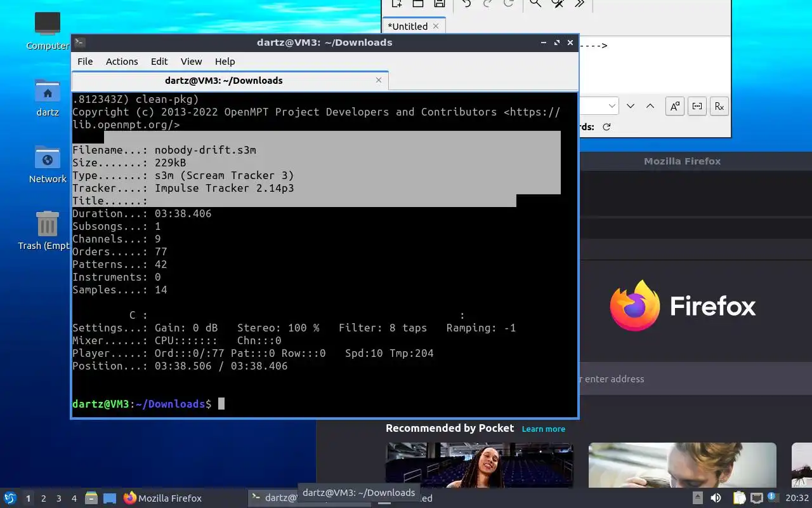Viewport: 812px width, 508px height.
Task: Close the dartz@VM3 terminal tab with its X
Action: pos(379,80)
